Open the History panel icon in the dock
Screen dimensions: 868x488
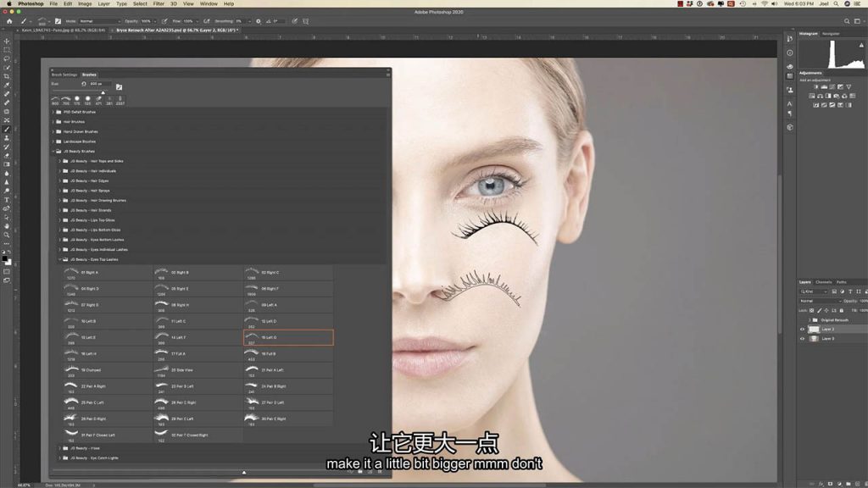[790, 39]
